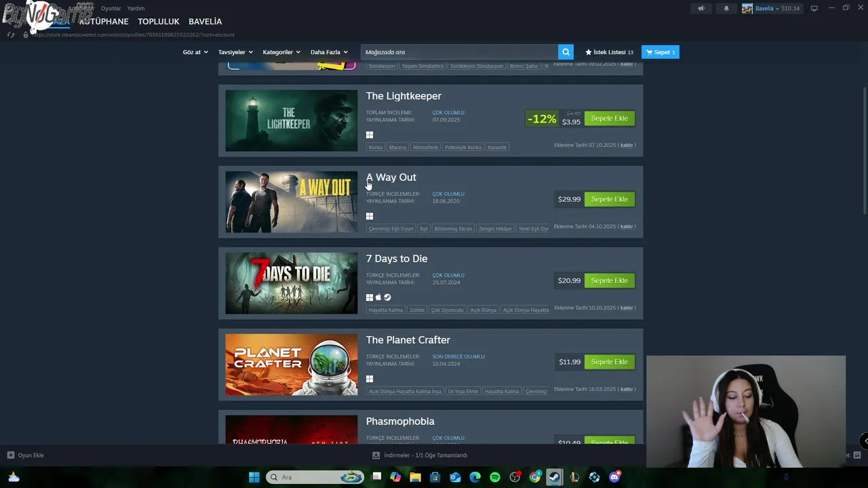The width and height of the screenshot is (868, 488).
Task: Expand the Tavsiyeler dropdown
Action: (x=235, y=52)
